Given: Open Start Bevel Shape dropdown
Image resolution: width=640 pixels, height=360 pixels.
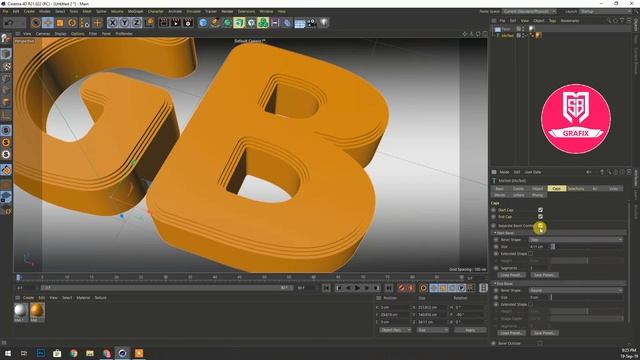Looking at the screenshot, I should [576, 240].
